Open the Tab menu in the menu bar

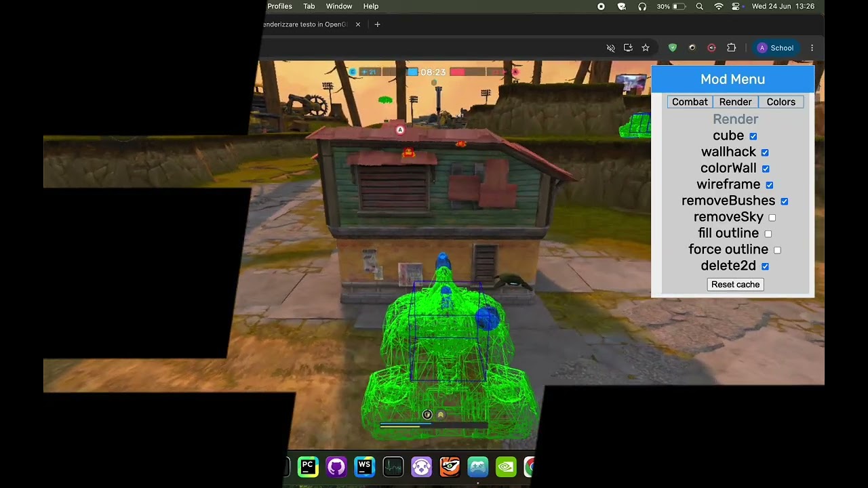(309, 6)
